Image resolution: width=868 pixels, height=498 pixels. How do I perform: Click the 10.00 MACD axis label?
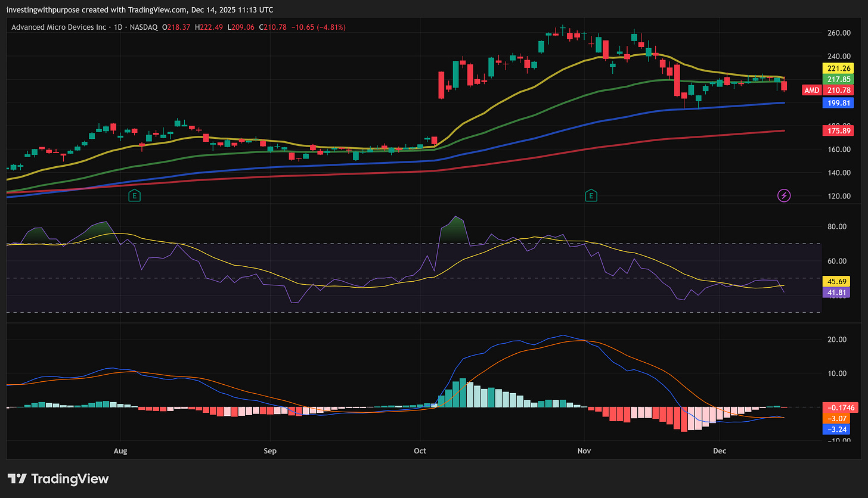838,374
